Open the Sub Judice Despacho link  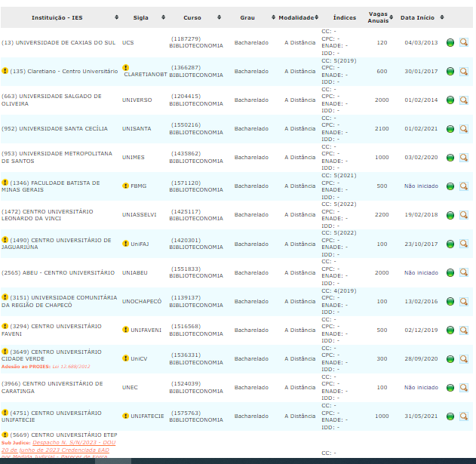[x=58, y=450]
